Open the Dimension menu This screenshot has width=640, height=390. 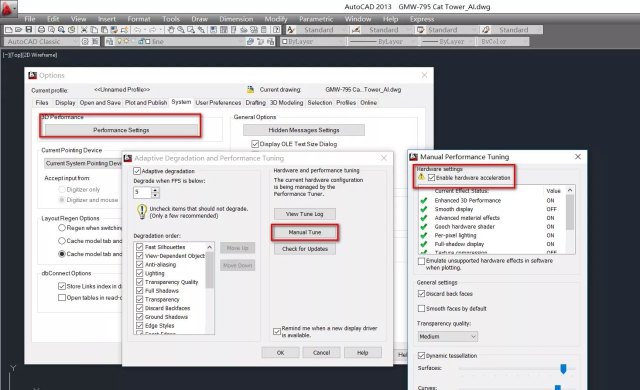[x=236, y=19]
